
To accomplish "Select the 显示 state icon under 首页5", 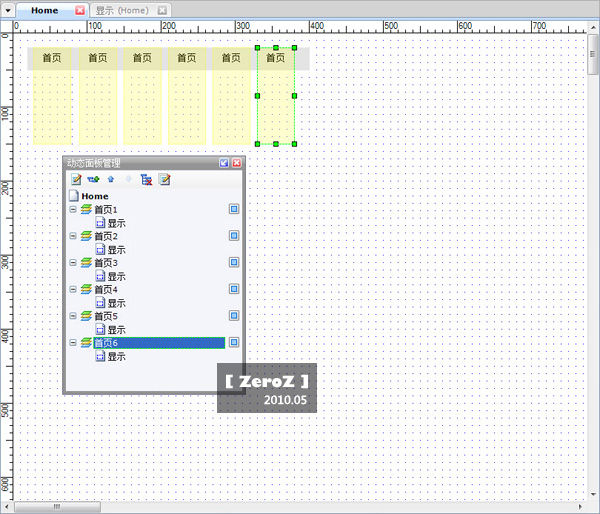I will point(100,330).
